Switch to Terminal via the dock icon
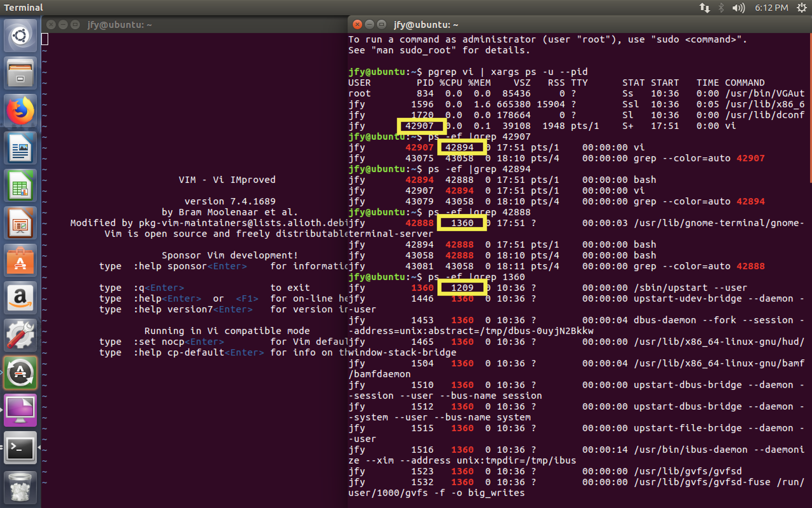 click(20, 448)
